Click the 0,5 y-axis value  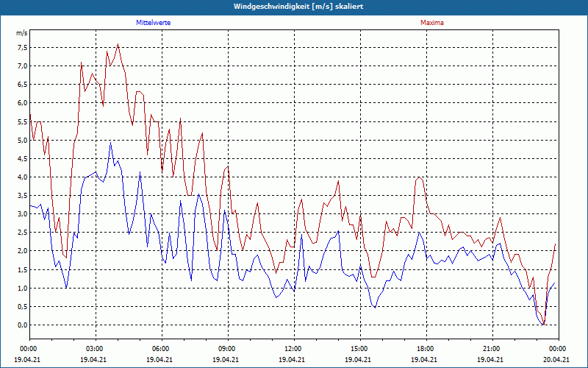(22, 306)
